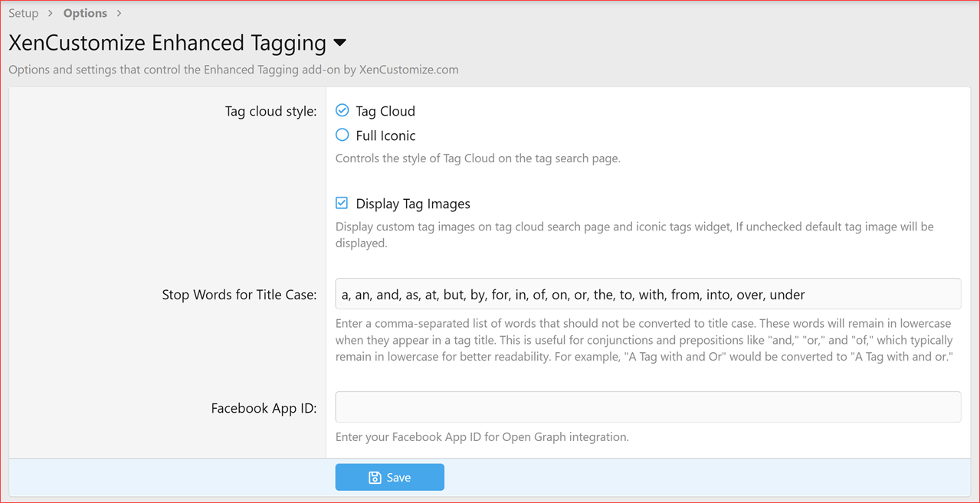Click the Stop Words for Title Case label
Screen dimensions: 980x503
(x=239, y=294)
